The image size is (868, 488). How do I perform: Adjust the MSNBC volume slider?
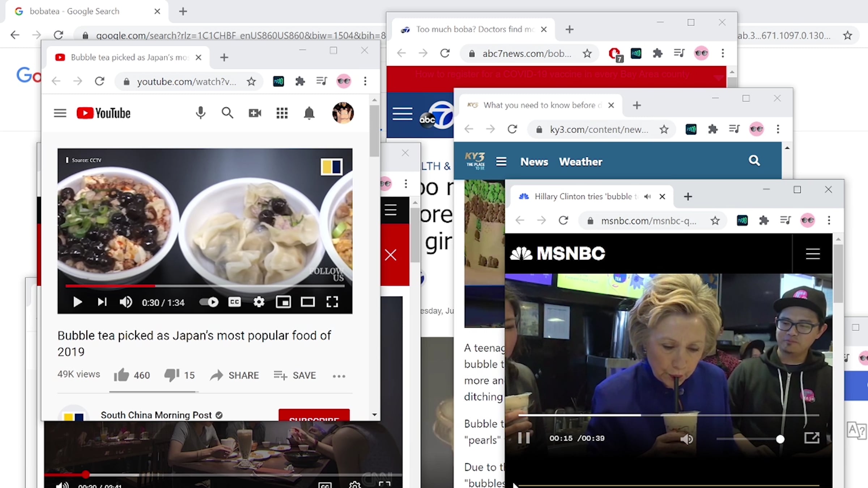coord(750,439)
